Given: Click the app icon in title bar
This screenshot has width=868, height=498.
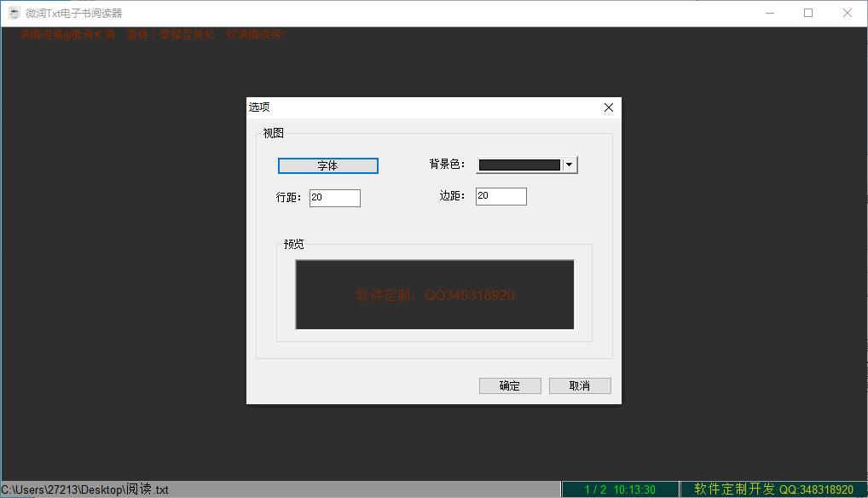Looking at the screenshot, I should pos(14,13).
